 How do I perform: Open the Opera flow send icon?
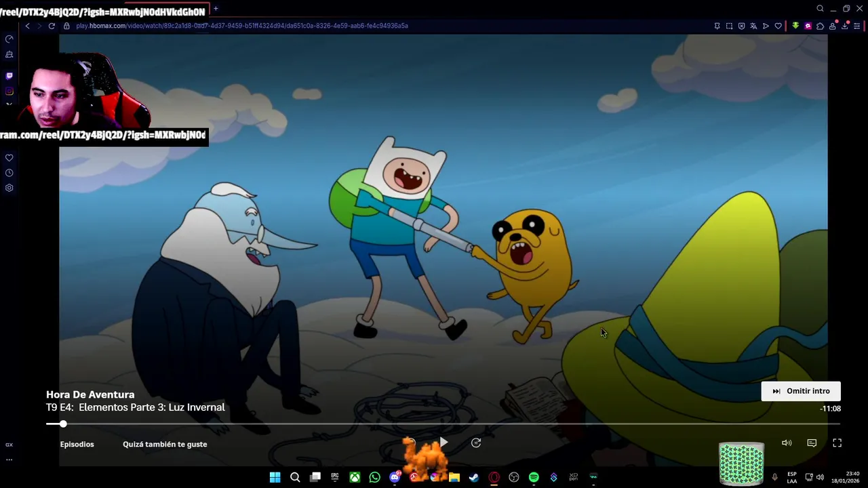(x=766, y=26)
